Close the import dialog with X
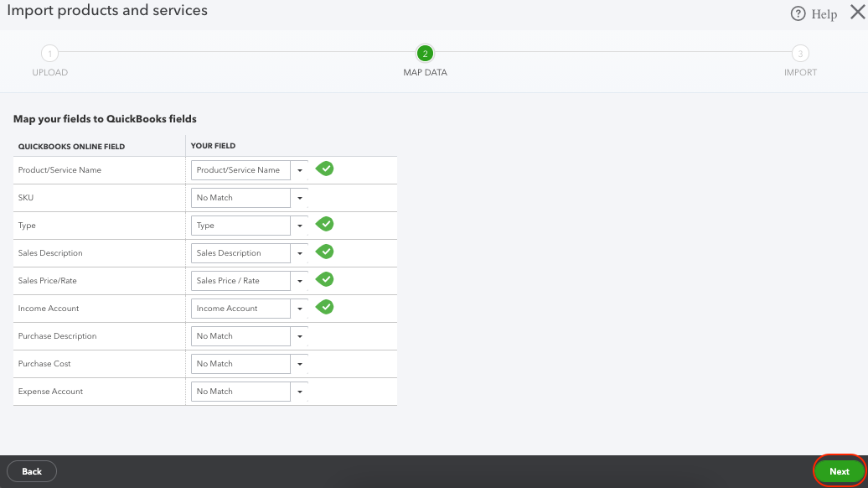 coord(857,13)
